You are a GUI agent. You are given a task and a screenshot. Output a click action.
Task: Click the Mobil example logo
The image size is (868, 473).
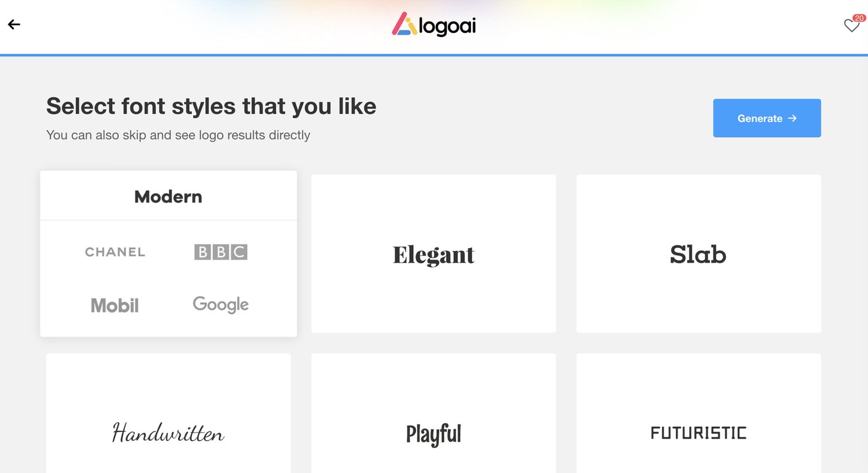(x=115, y=305)
